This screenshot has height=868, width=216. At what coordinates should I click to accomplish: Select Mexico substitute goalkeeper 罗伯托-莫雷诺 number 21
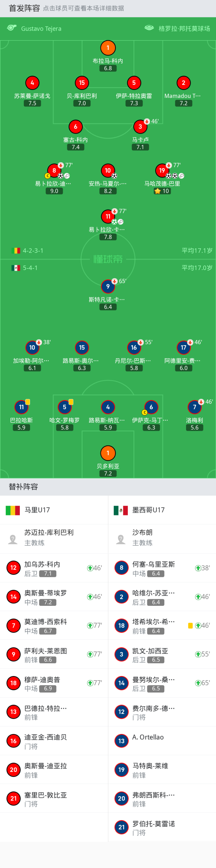(x=121, y=827)
